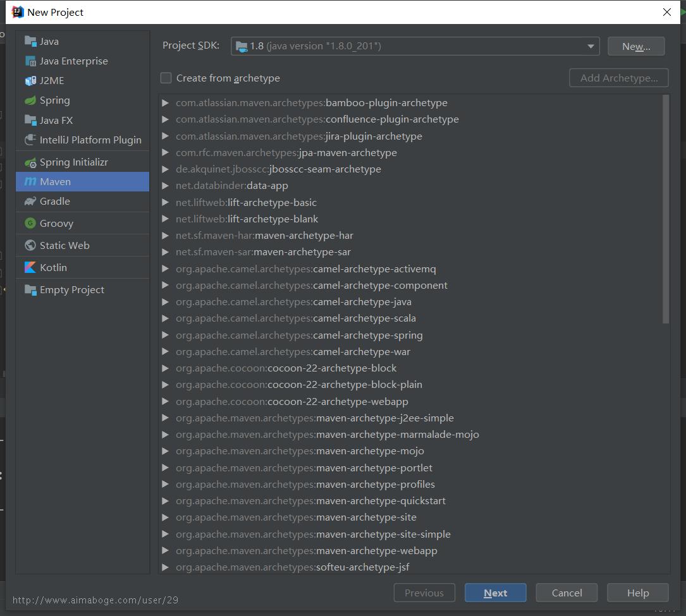The image size is (686, 616).
Task: Expand lift-archetype-basic node
Action: 165,202
